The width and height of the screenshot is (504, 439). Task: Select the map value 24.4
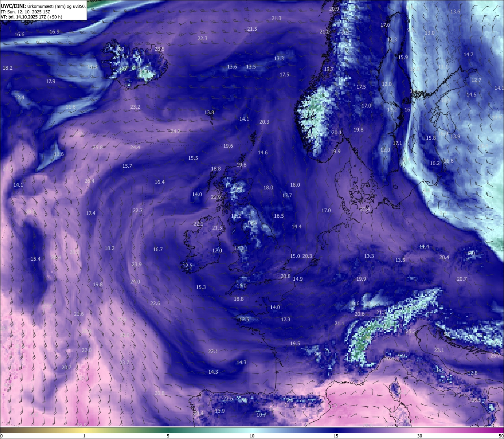point(135,148)
